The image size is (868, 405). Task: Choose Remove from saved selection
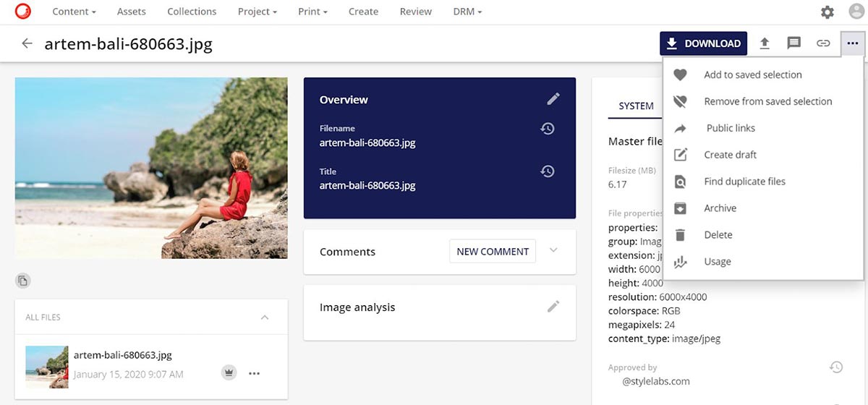[768, 101]
